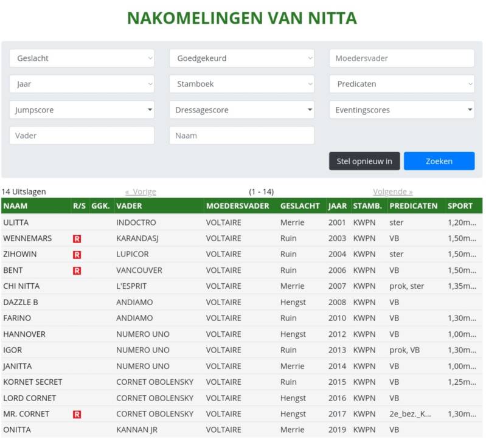Click sire LUPICOR in ZIHOWIN row

(133, 254)
